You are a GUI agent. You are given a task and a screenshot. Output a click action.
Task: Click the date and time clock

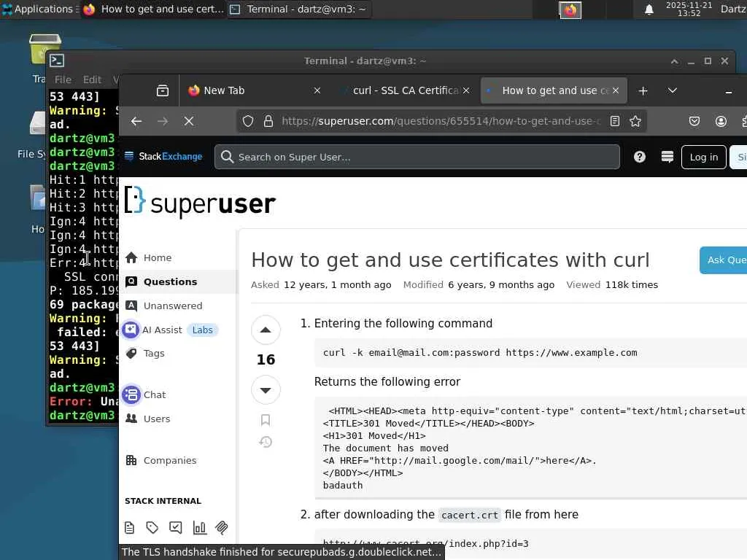(689, 9)
